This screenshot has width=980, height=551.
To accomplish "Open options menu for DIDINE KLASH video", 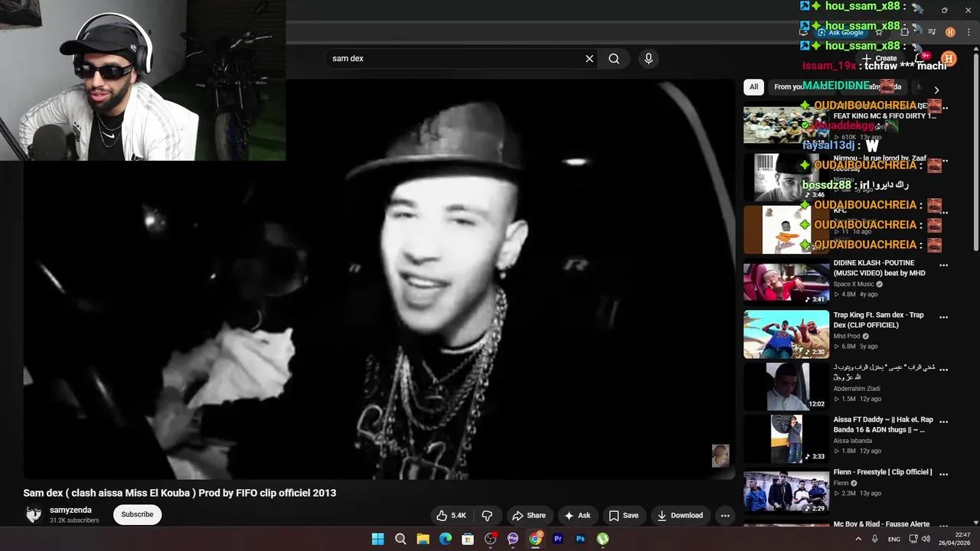I will 943,266.
